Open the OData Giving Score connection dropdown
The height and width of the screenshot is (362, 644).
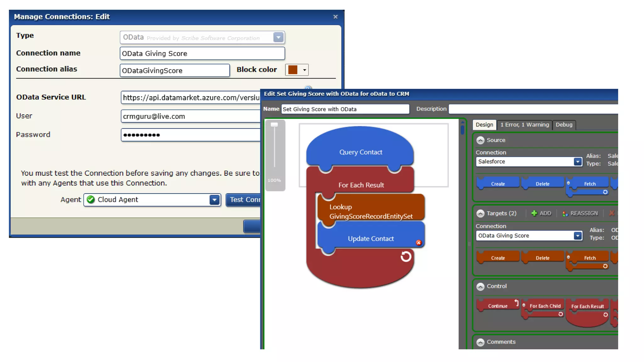tap(577, 236)
